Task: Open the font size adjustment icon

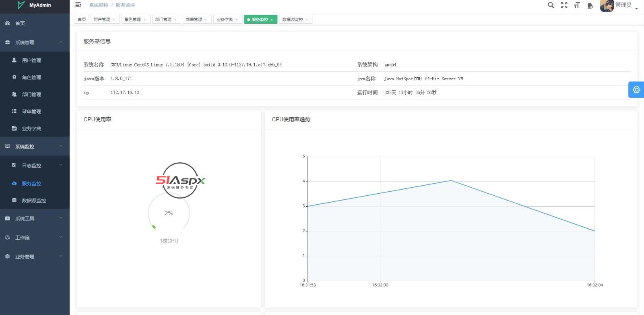Action: point(577,5)
